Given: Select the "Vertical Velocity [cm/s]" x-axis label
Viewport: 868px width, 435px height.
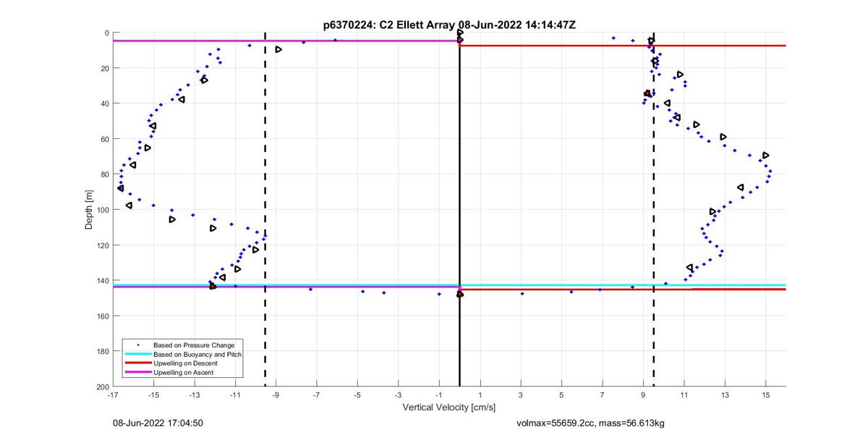Looking at the screenshot, I should pos(448,407).
